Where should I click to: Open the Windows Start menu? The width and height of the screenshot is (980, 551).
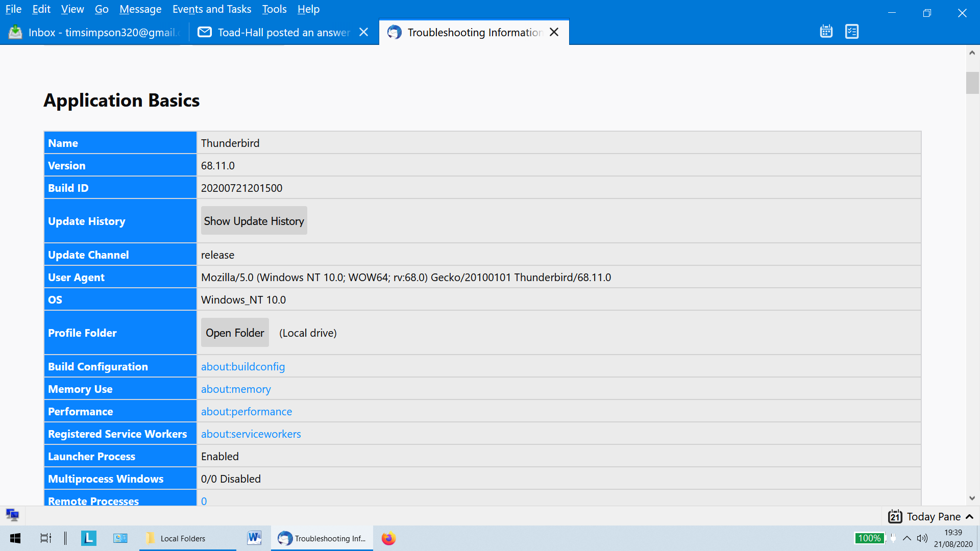pos(15,538)
